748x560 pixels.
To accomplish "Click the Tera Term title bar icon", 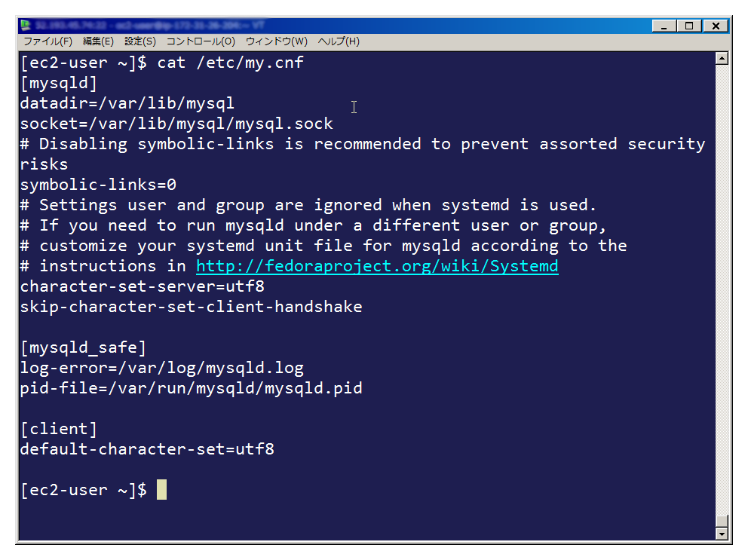I will pyautogui.click(x=26, y=26).
